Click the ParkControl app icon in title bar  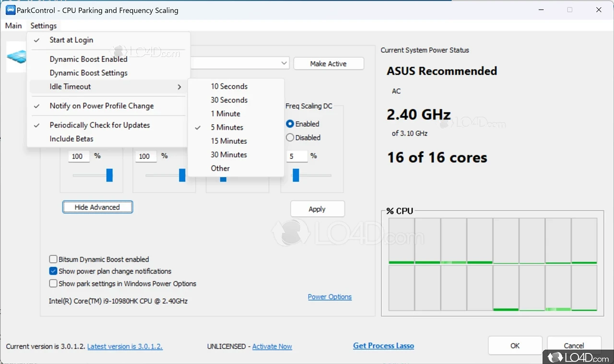(10, 10)
